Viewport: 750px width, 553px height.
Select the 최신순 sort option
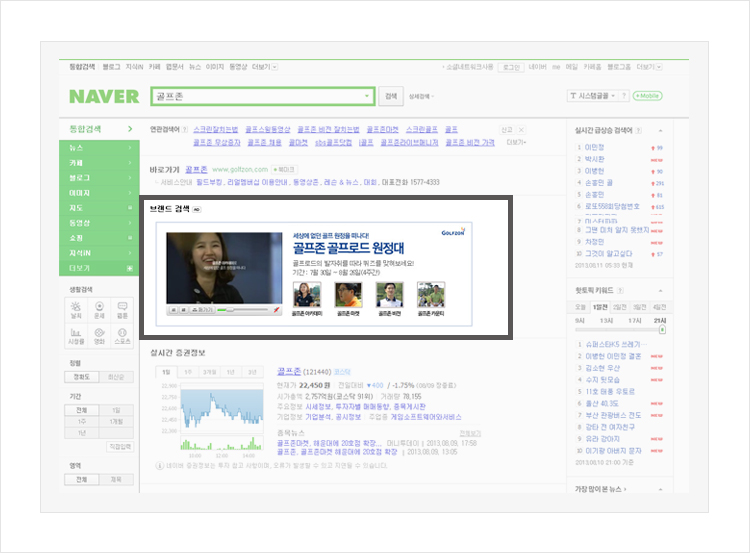tap(116, 377)
